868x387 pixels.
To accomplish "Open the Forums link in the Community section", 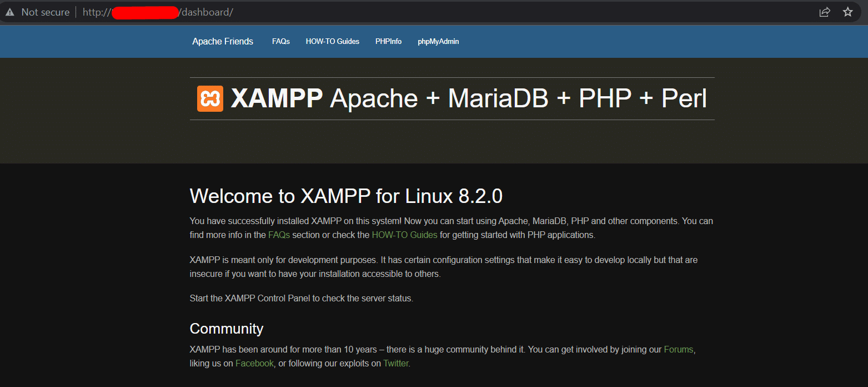I will pos(678,349).
